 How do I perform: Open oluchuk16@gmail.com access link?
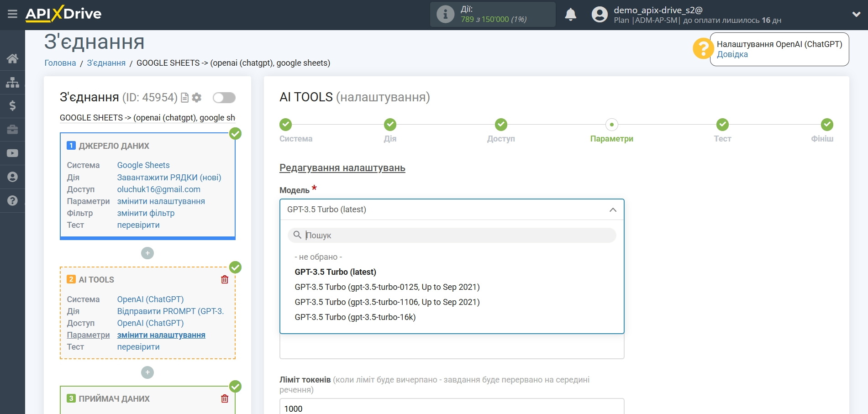(x=158, y=189)
